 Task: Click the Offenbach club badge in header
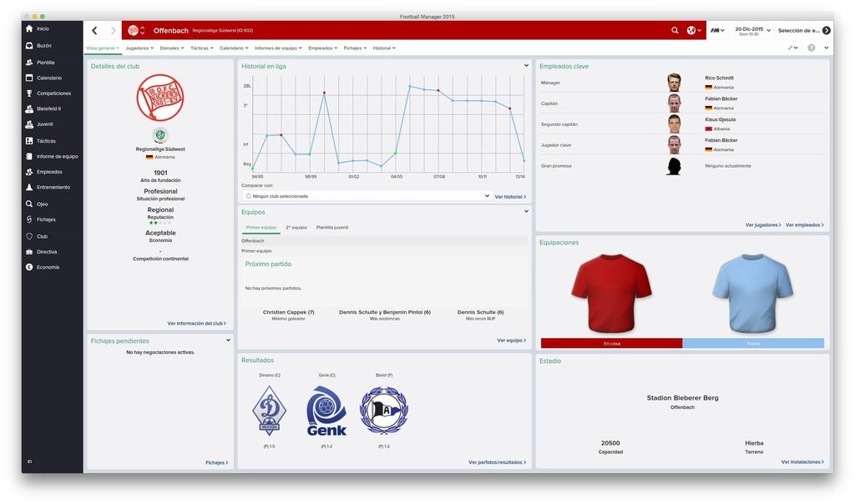[x=133, y=31]
